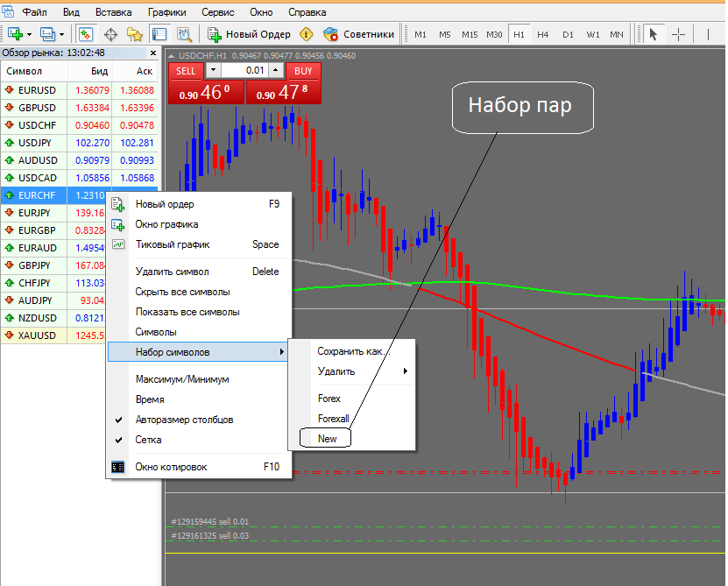Viewport: 728px width, 586px height.
Task: Select the M1 timeframe
Action: [421, 34]
